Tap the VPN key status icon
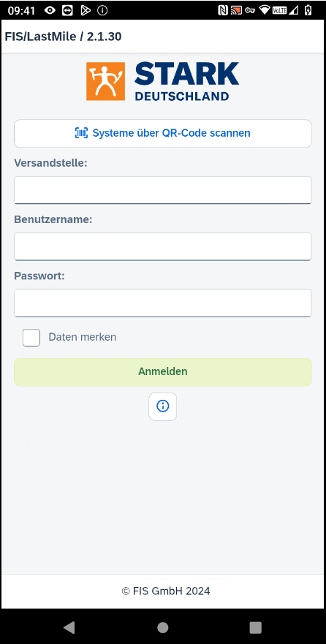 tap(251, 11)
